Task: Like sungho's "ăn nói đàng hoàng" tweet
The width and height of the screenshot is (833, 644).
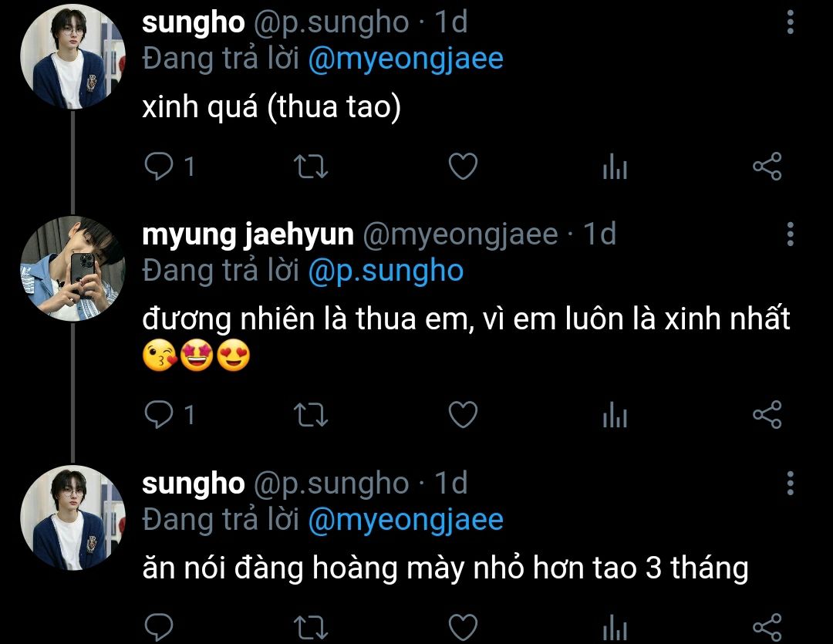Action: (464, 627)
